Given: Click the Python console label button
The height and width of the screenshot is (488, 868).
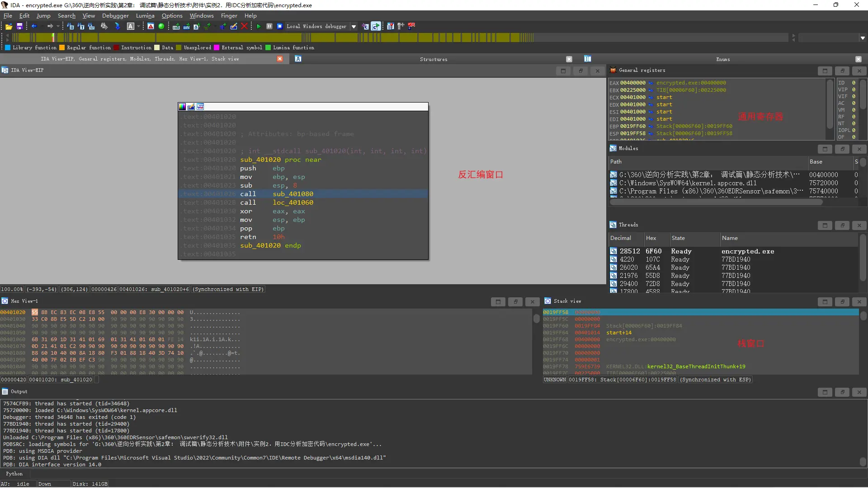Looking at the screenshot, I should [x=14, y=474].
